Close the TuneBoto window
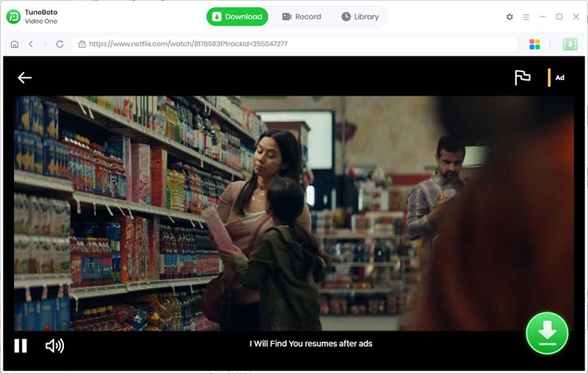Screen dimensions: 588x374 tap(576, 17)
